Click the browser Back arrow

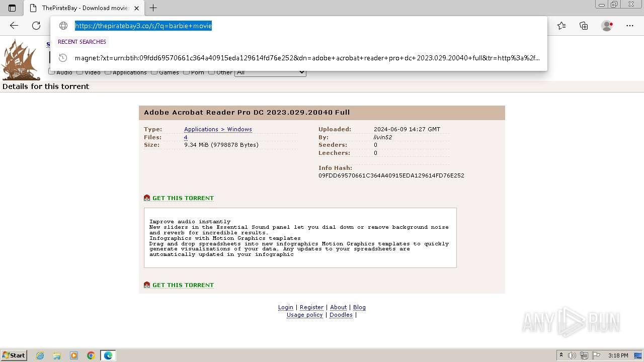pos(14,26)
